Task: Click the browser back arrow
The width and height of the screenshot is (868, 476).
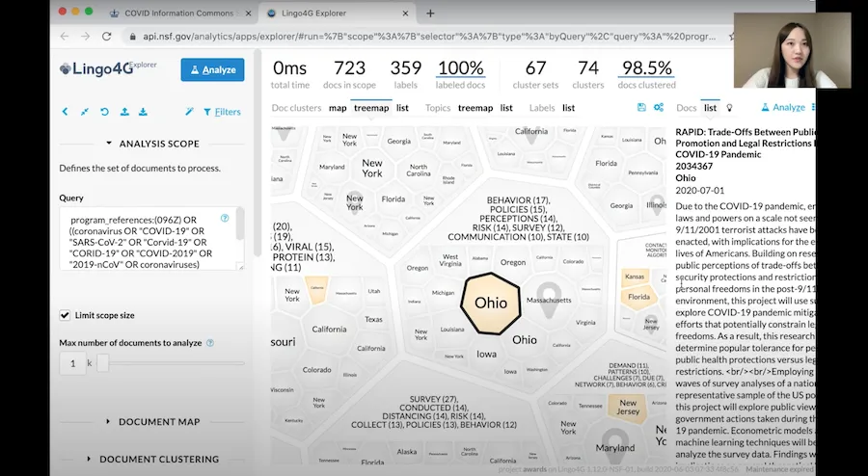Action: click(65, 37)
